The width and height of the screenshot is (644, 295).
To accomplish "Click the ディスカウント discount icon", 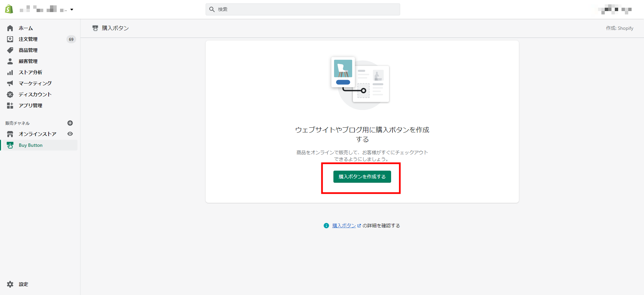I will (x=10, y=95).
